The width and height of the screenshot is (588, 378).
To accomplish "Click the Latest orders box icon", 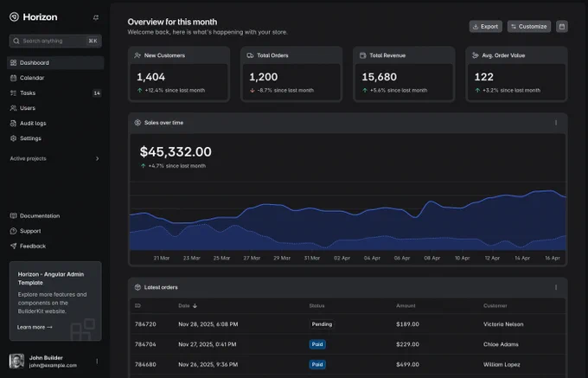I will pos(137,287).
